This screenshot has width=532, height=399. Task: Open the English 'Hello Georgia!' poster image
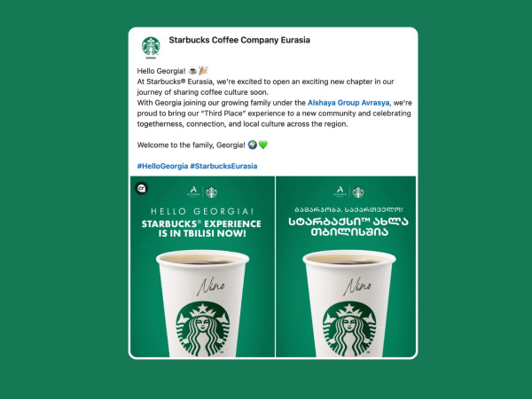pos(202,267)
